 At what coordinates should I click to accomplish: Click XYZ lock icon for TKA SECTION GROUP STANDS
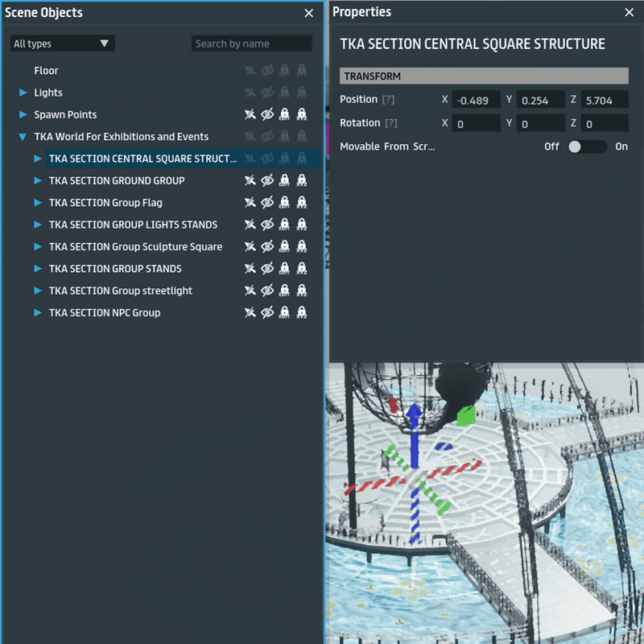pos(302,269)
